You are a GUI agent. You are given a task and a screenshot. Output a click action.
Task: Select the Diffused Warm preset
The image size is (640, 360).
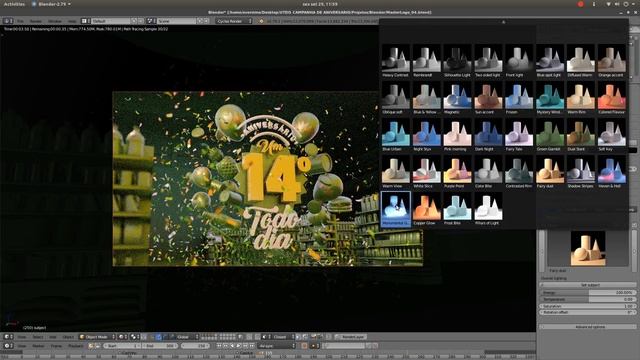[x=580, y=60]
